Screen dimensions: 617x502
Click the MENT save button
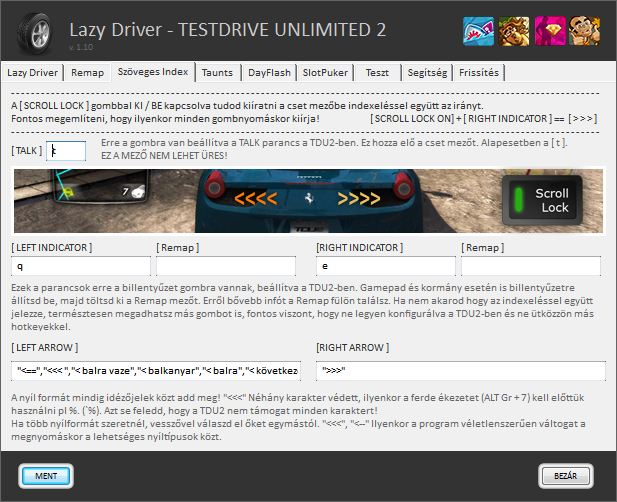point(46,476)
